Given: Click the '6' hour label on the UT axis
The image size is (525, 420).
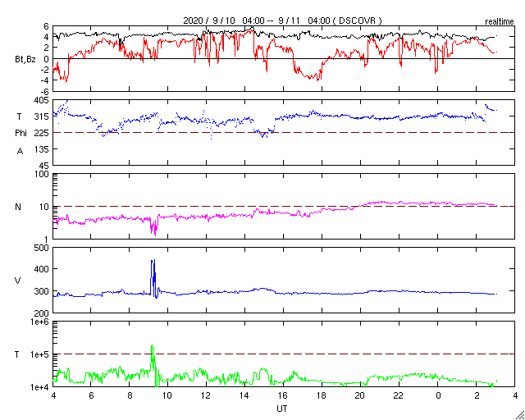Looking at the screenshot, I should tap(91, 396).
